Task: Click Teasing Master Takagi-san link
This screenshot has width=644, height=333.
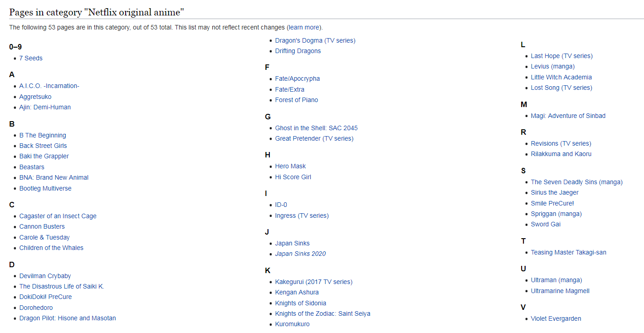Action: point(569,252)
